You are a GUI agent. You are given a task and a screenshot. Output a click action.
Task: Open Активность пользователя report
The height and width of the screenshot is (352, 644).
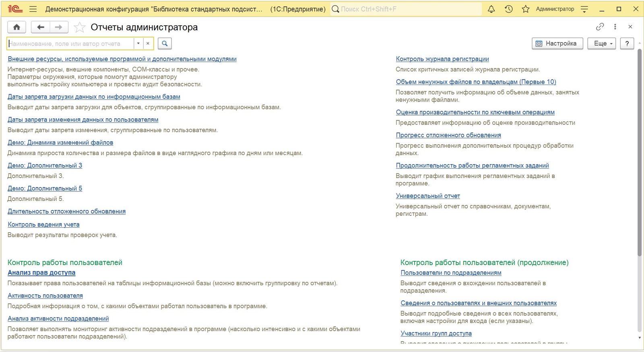point(45,296)
